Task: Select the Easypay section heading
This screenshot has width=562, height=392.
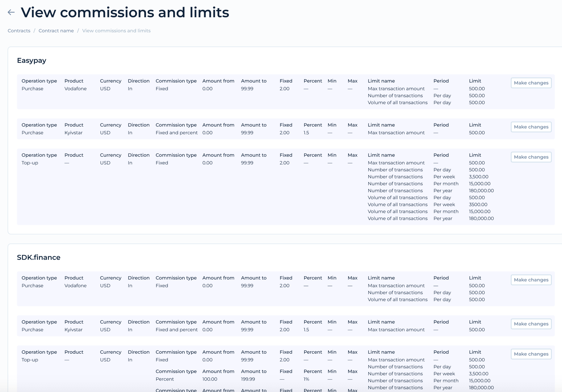Action: pos(31,60)
